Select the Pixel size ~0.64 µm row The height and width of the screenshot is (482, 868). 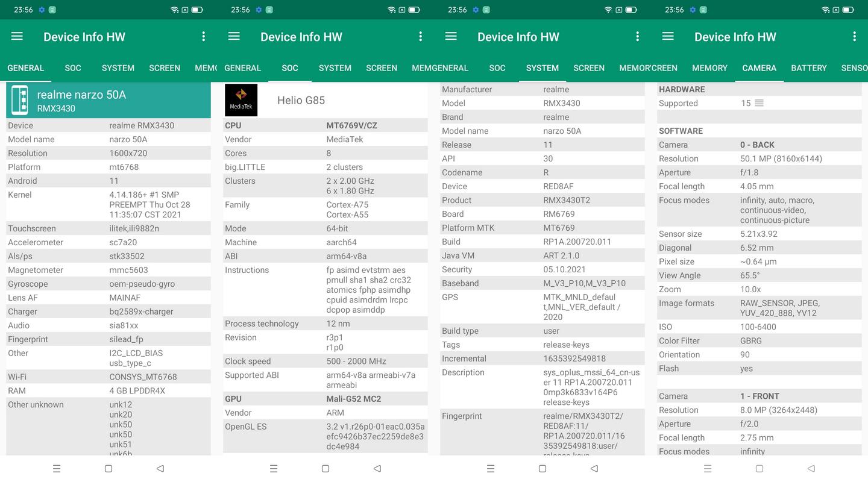click(x=759, y=261)
